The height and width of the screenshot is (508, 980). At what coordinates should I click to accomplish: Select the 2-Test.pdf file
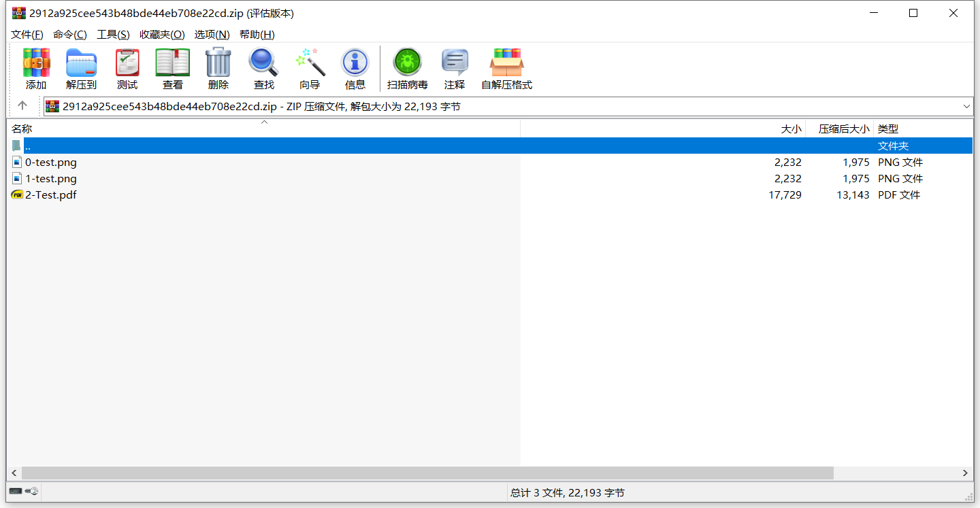pyautogui.click(x=50, y=195)
